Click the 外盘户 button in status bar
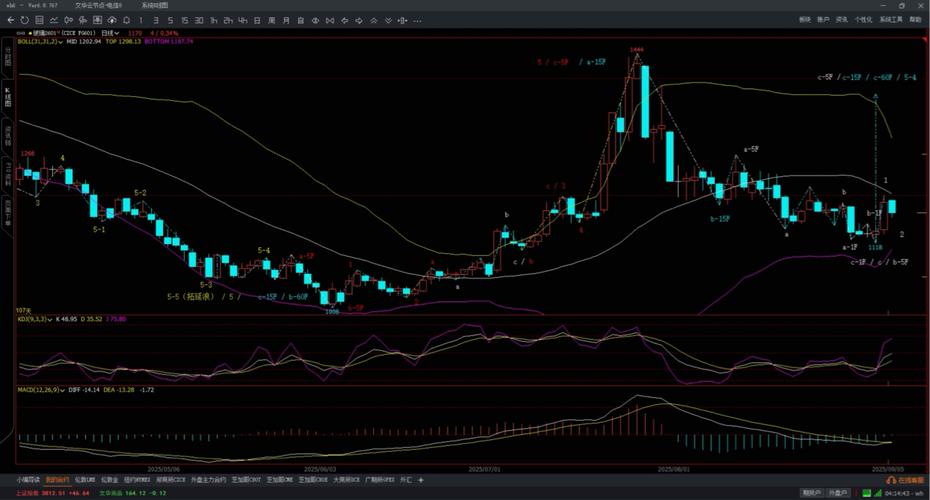The height and width of the screenshot is (500, 930). (838, 492)
